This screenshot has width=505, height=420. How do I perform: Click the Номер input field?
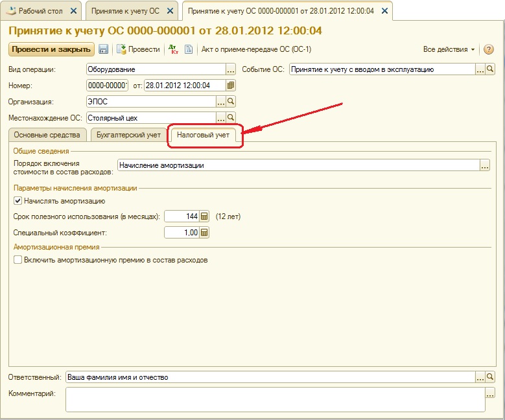tap(108, 86)
